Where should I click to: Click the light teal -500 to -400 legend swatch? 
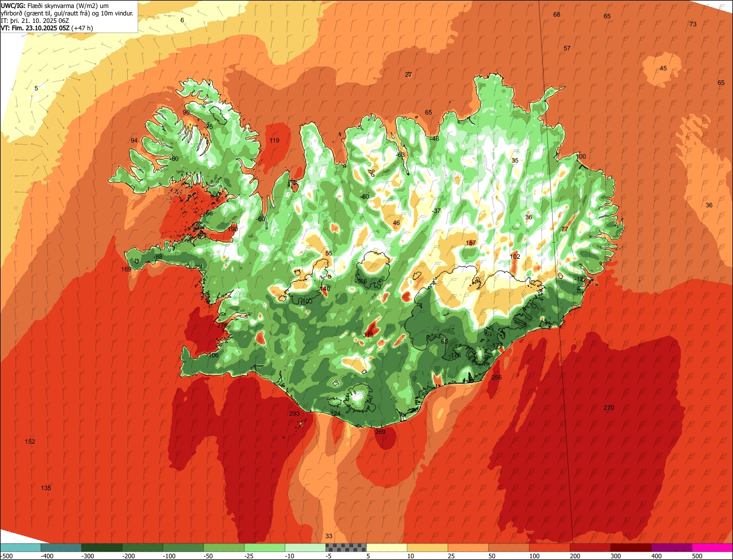(21, 547)
